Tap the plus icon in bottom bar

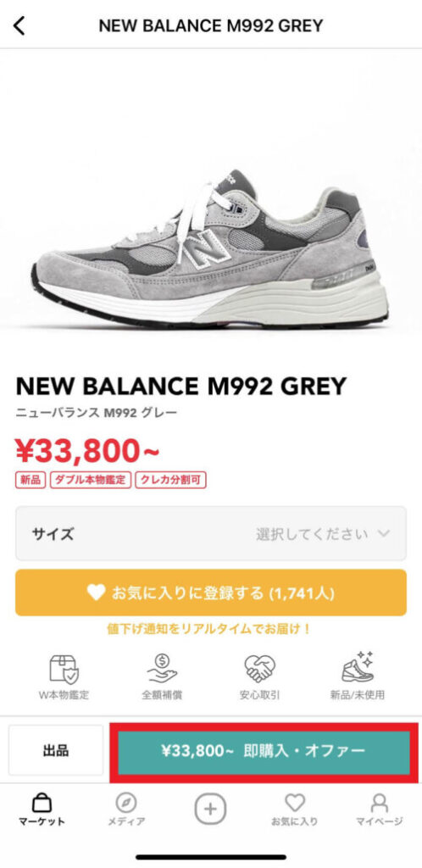pos(210,809)
